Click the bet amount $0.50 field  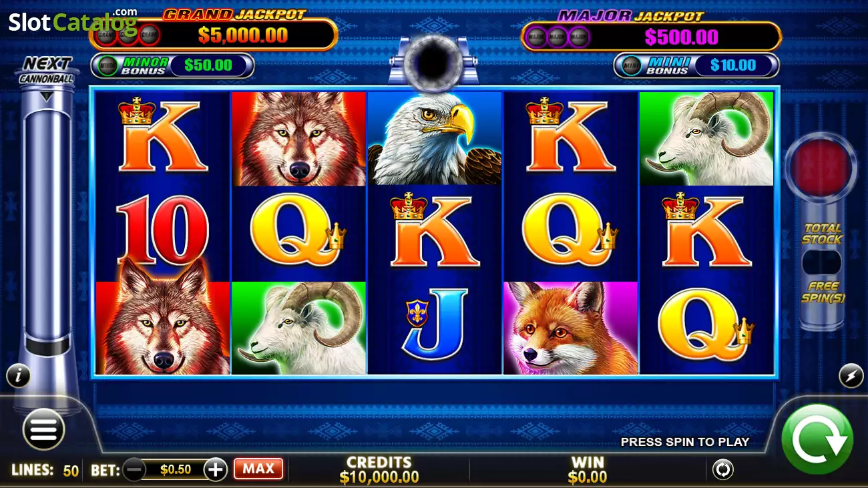tap(175, 469)
